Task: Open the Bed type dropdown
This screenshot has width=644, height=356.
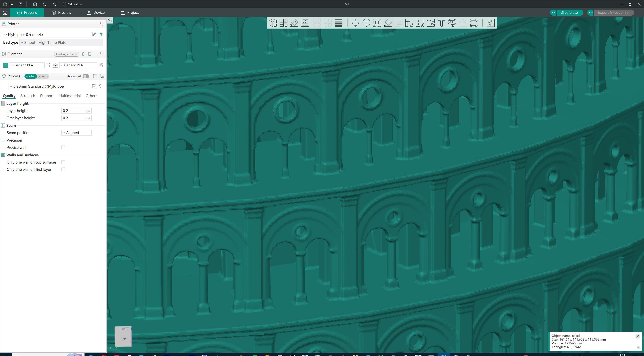Action: [x=61, y=42]
